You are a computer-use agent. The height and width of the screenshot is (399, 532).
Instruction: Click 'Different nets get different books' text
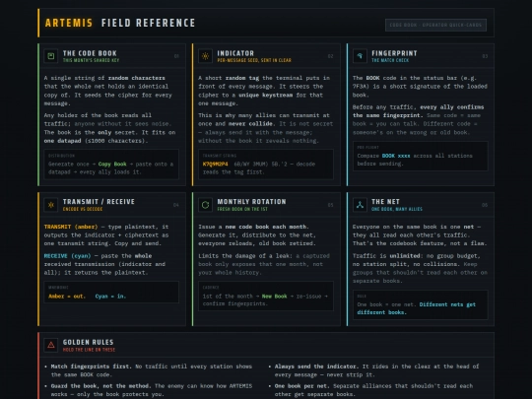(x=417, y=308)
